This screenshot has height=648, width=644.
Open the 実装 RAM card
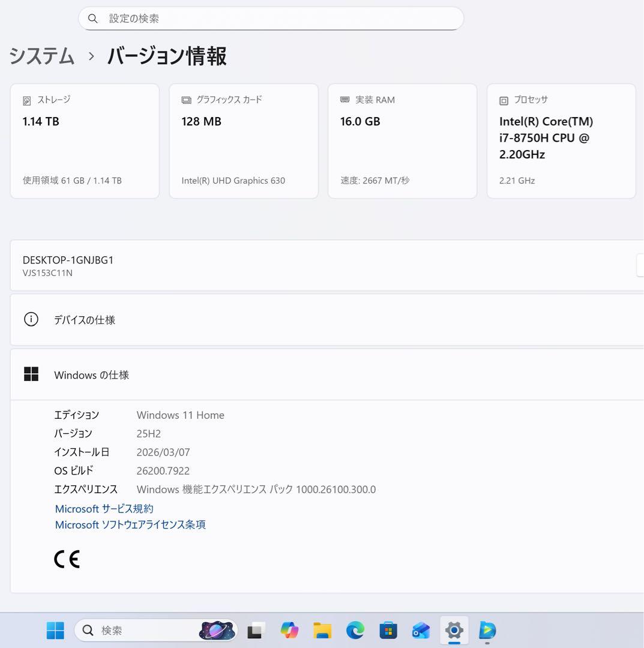[x=402, y=141]
